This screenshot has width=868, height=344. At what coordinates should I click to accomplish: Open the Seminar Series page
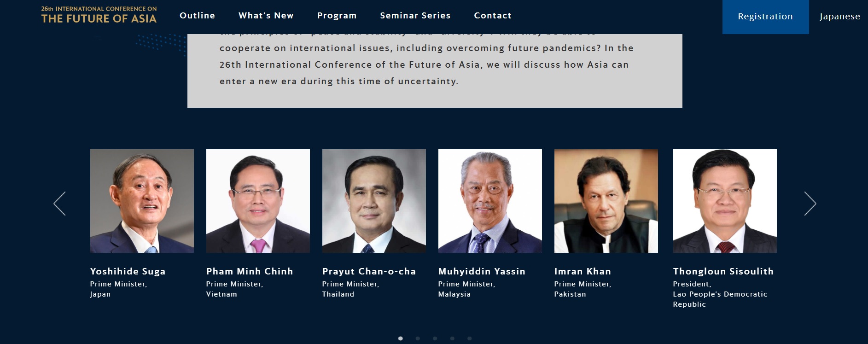click(415, 16)
